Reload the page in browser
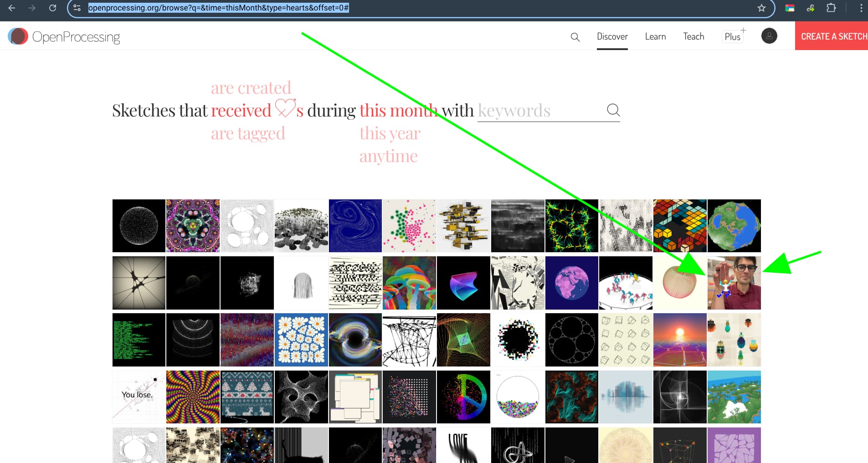 pyautogui.click(x=52, y=8)
